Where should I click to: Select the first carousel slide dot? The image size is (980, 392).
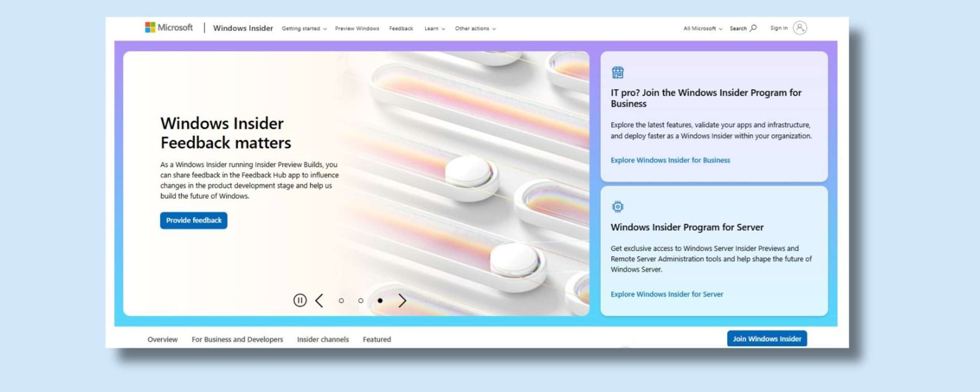pos(341,300)
